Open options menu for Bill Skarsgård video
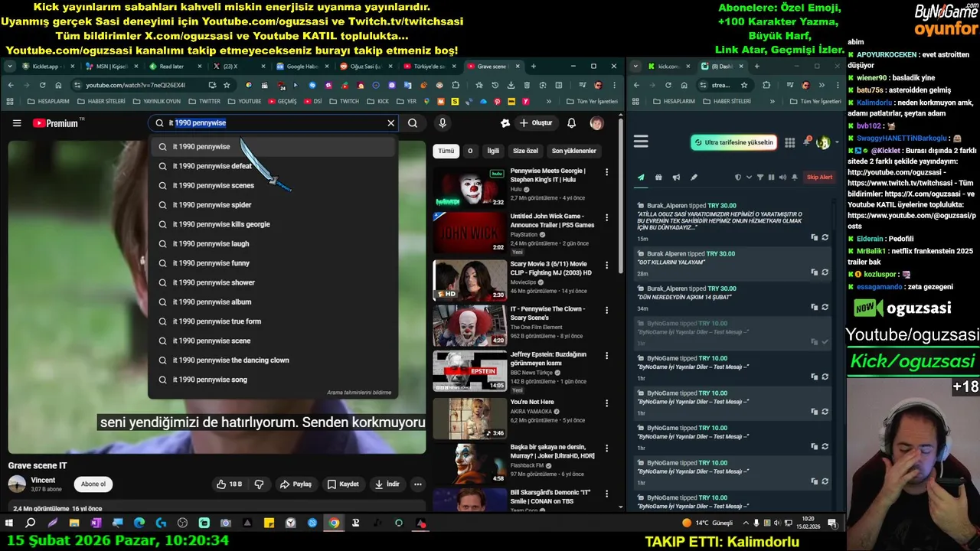This screenshot has width=980, height=551. [606, 494]
